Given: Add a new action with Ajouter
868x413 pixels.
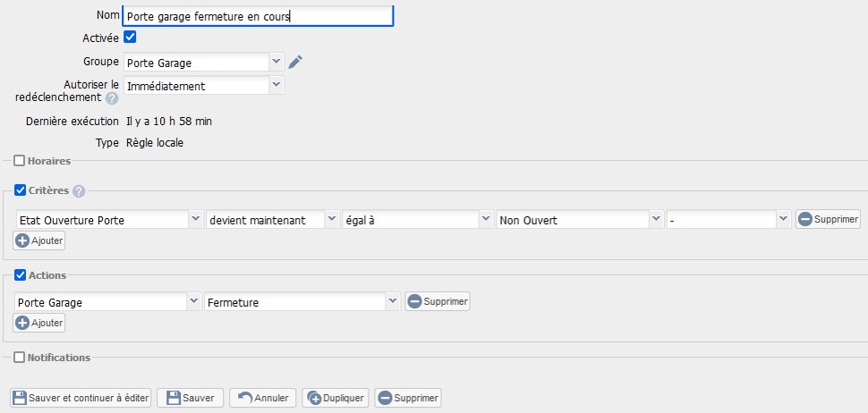Looking at the screenshot, I should point(39,323).
